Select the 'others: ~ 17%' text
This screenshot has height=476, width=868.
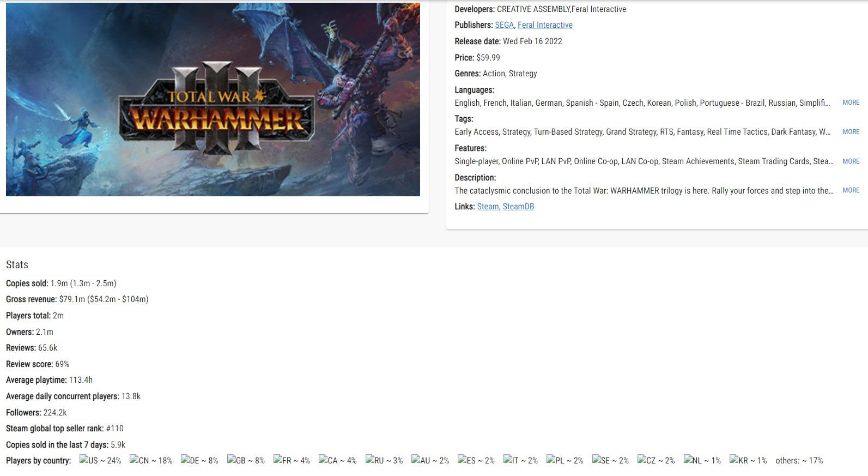click(x=799, y=461)
